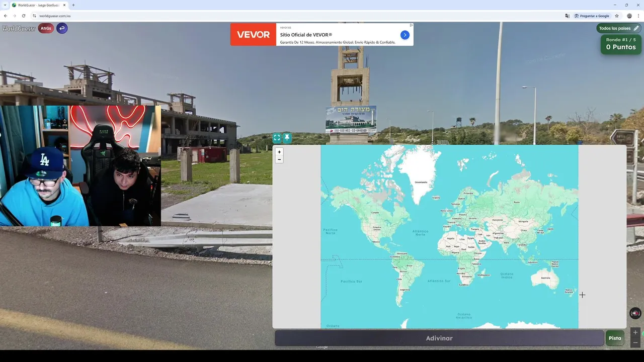Click the AdChoices icon on the ad

click(x=411, y=25)
